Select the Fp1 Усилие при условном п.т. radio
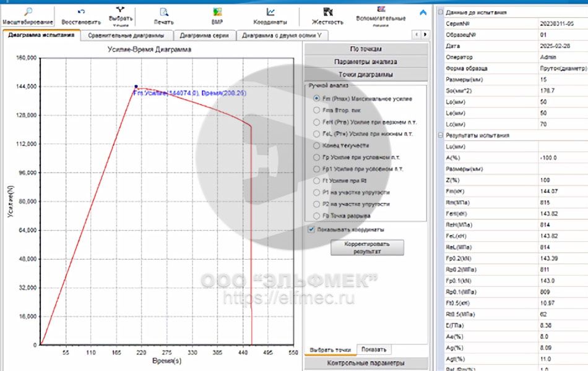Viewport: 588px width, 371px height. click(316, 169)
